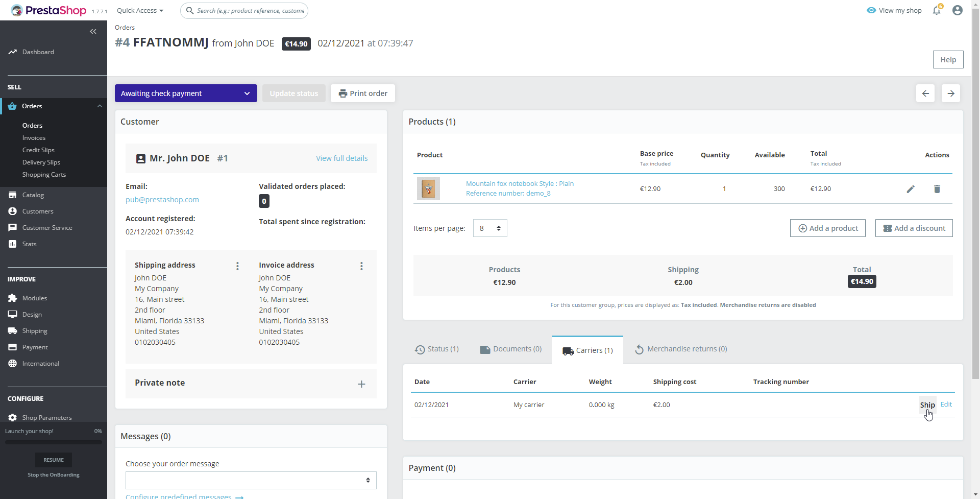Open invoice address options three-dot menu
This screenshot has width=980, height=499.
(x=361, y=266)
